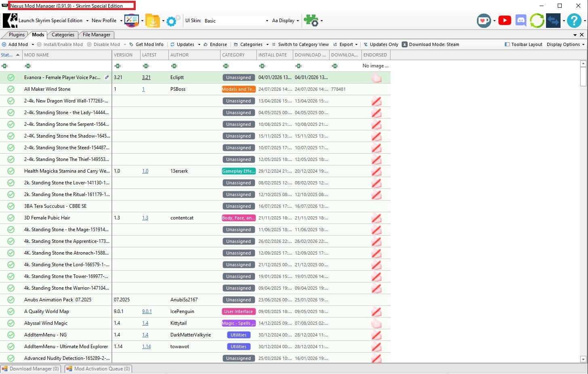Click the mod list scrollbar down arrow
This screenshot has height=374, width=588.
(583, 359)
